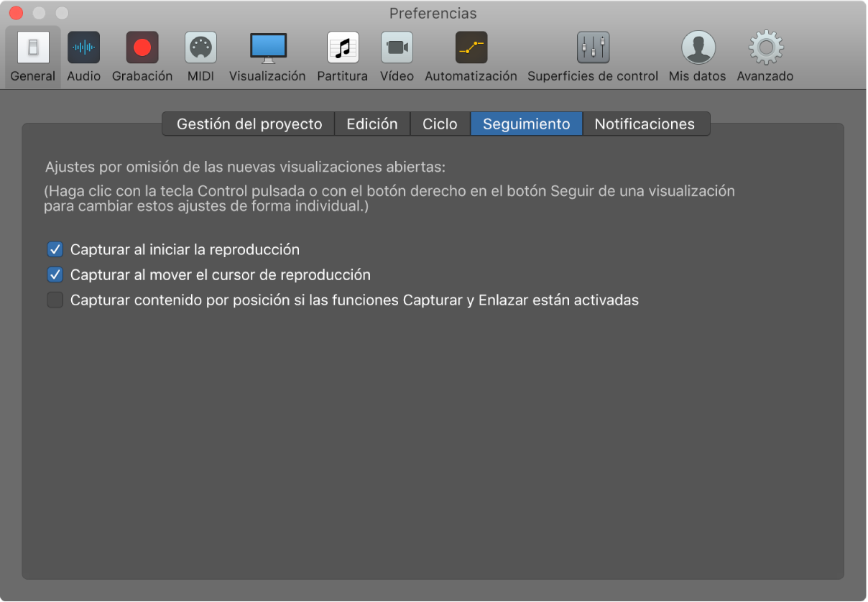Open the Mis datos preferences pane
868x602 pixels.
[x=698, y=57]
